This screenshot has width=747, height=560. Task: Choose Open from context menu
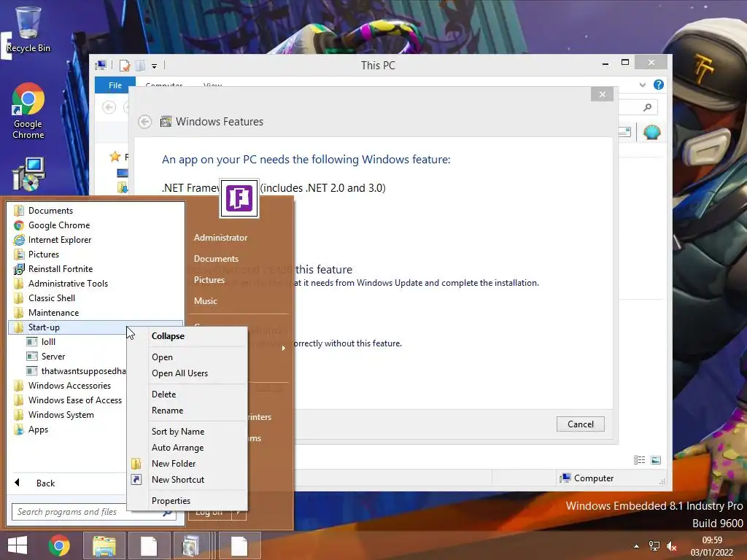pyautogui.click(x=187, y=357)
